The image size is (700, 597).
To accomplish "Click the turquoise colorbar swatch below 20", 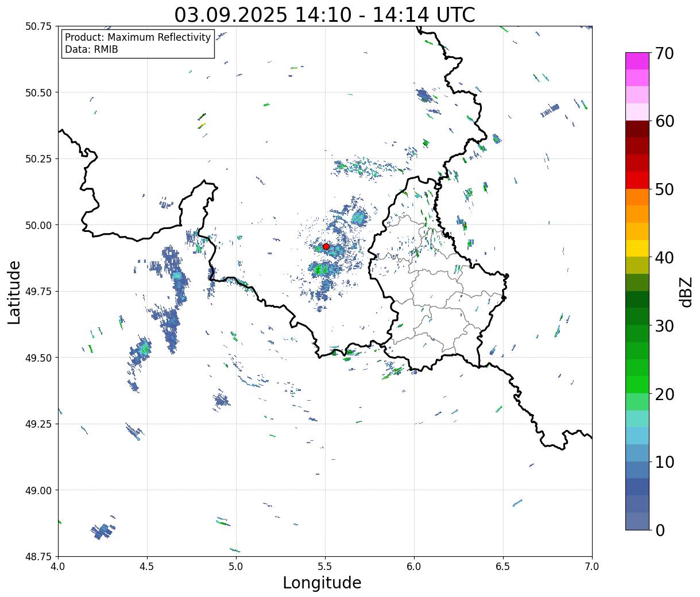I will pyautogui.click(x=637, y=419).
